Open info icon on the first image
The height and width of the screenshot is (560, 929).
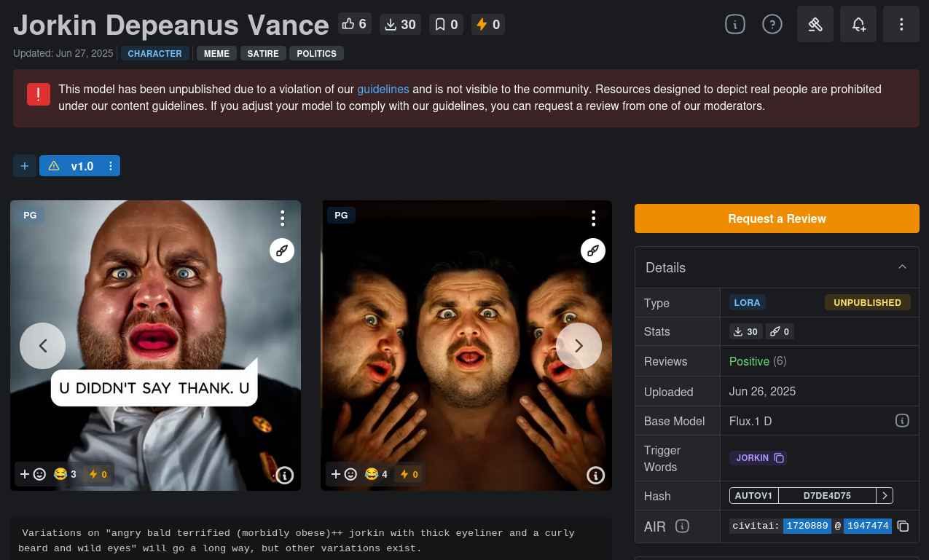coord(284,476)
